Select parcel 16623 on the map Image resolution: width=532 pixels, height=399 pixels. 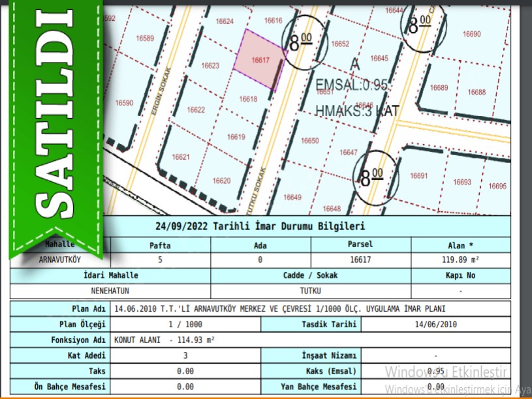[x=210, y=66]
